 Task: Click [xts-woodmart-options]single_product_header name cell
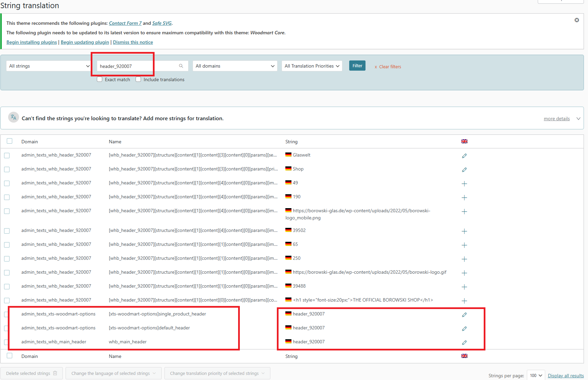pyautogui.click(x=158, y=314)
